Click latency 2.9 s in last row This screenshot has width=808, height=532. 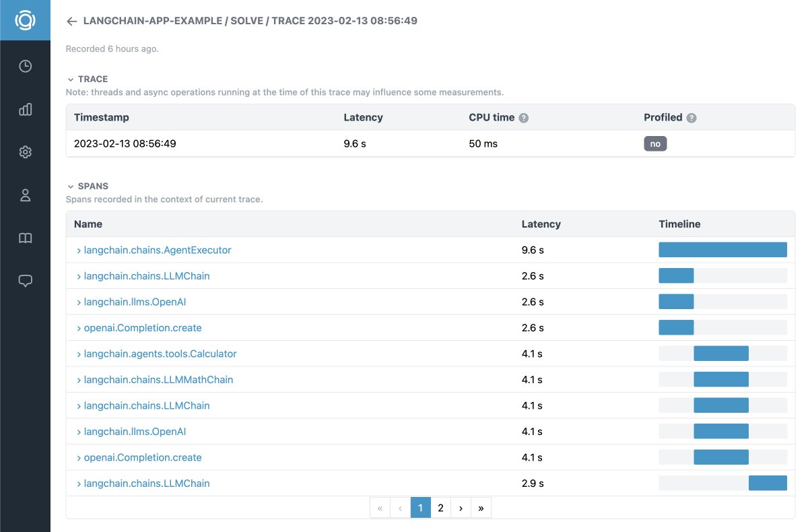tap(533, 484)
